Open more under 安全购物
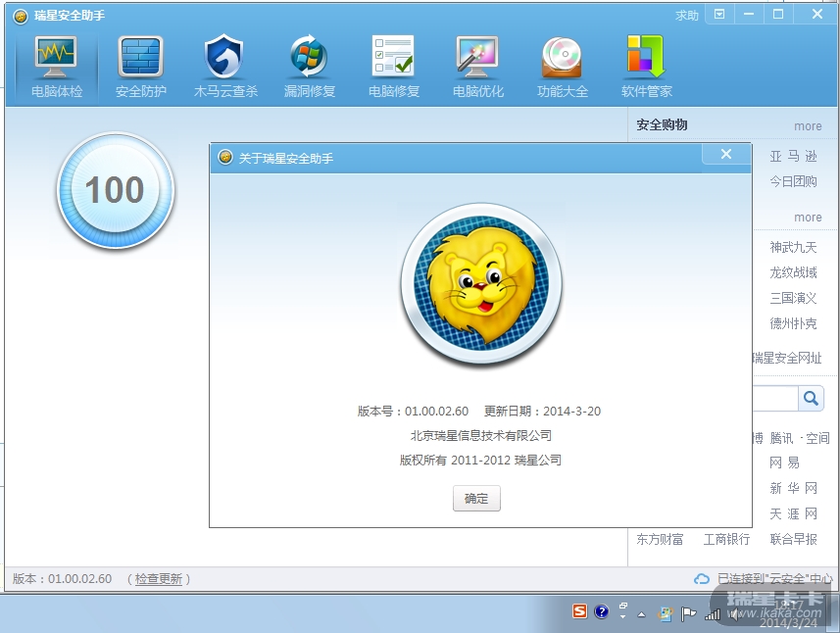840x633 pixels. point(808,126)
